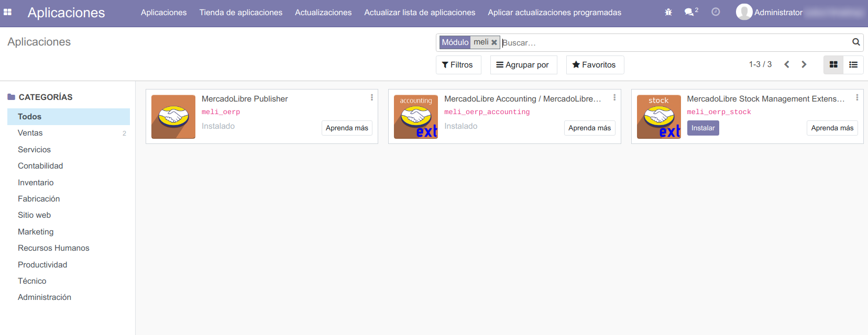This screenshot has height=335, width=868.
Task: Select the Servicios category
Action: click(x=69, y=150)
